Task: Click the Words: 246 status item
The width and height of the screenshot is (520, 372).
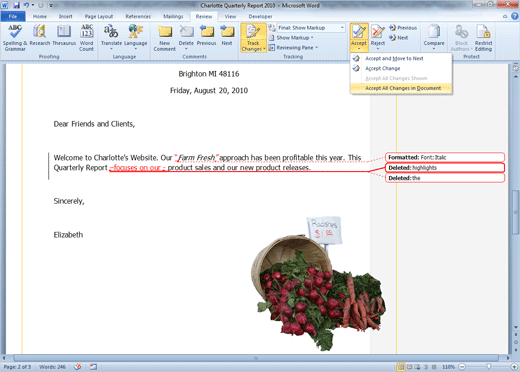Action: 52,367
